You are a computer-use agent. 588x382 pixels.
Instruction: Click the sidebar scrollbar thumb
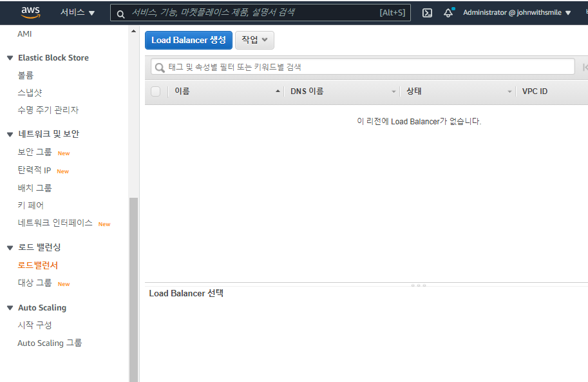pyautogui.click(x=133, y=289)
